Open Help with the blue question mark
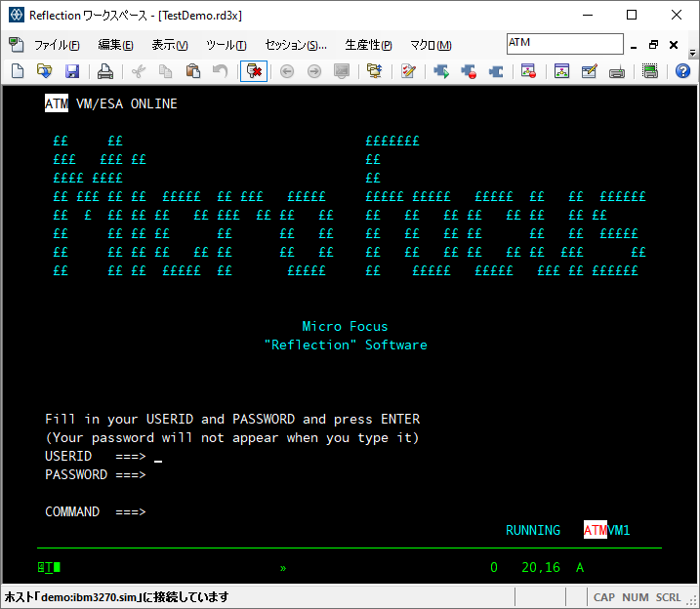The width and height of the screenshot is (700, 609). tap(682, 71)
